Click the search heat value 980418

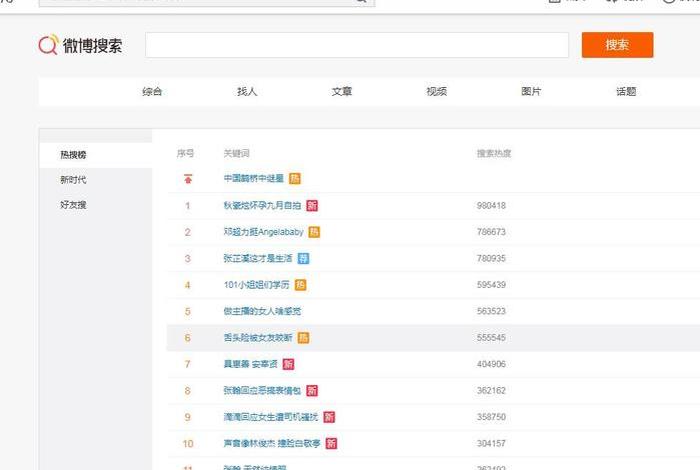click(x=491, y=206)
